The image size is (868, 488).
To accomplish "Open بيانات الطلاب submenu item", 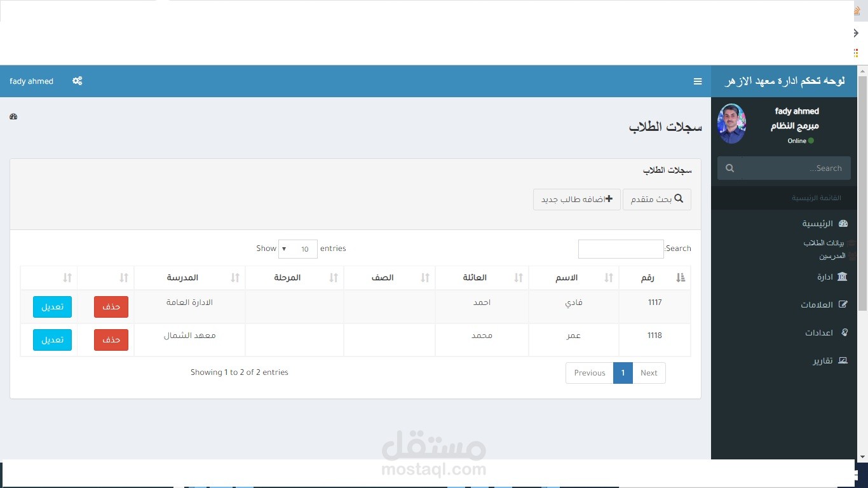I will (824, 243).
